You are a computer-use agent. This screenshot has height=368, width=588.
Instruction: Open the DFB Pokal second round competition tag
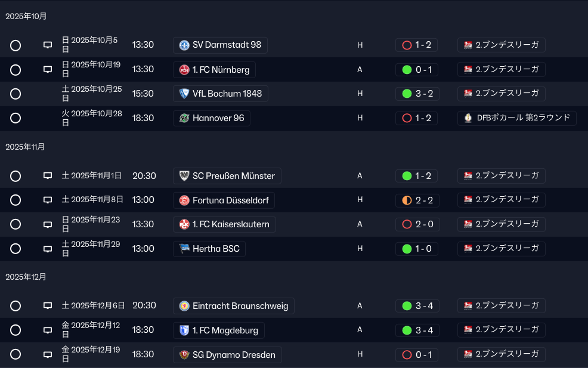517,117
